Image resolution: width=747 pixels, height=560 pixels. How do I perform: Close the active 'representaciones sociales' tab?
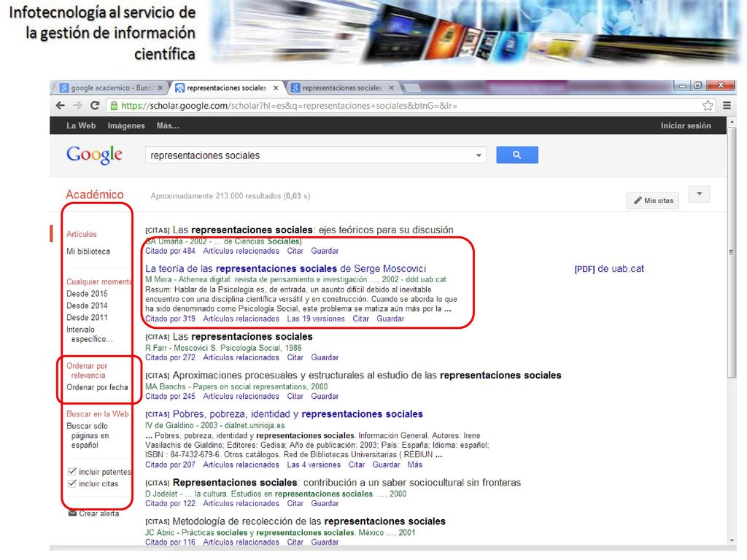click(x=275, y=87)
